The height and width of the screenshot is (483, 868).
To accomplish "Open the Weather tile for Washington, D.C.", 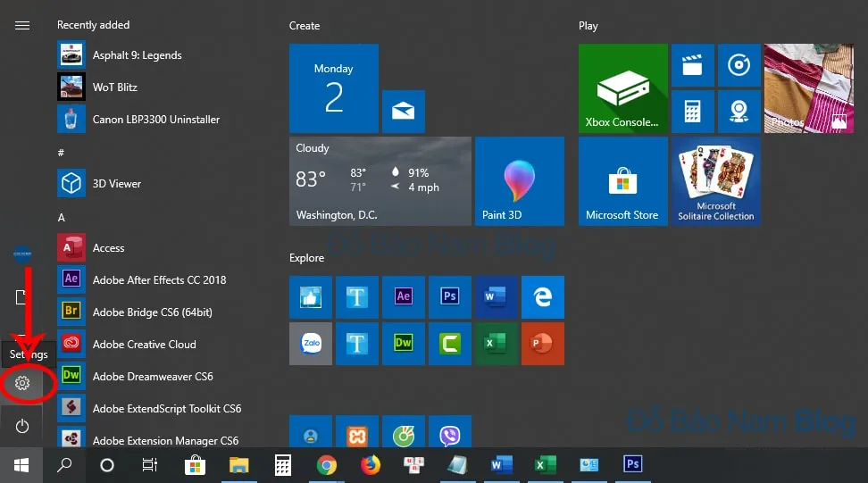I will point(380,181).
